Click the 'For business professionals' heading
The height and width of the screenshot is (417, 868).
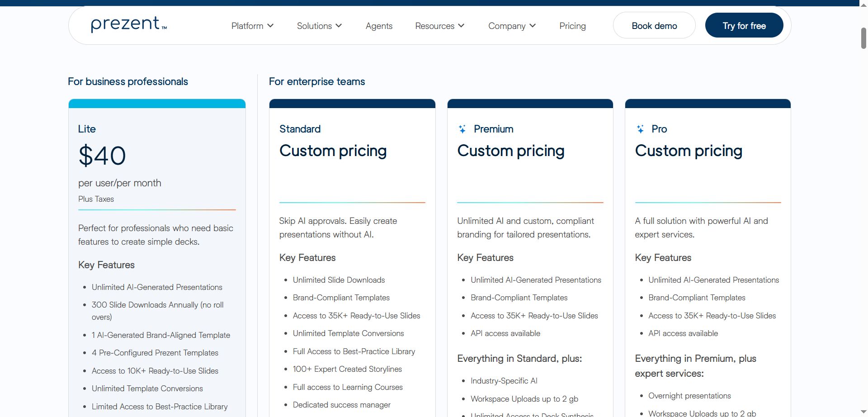tap(128, 81)
